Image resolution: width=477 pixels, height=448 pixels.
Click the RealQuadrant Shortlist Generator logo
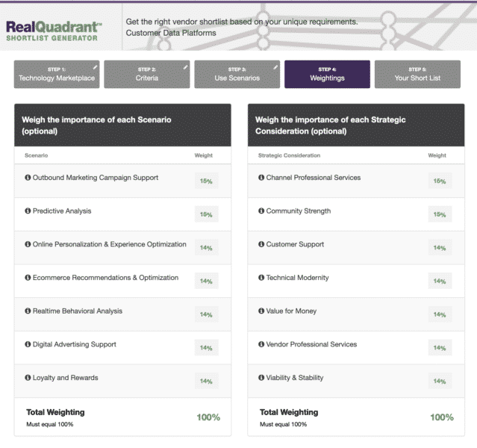pos(54,30)
